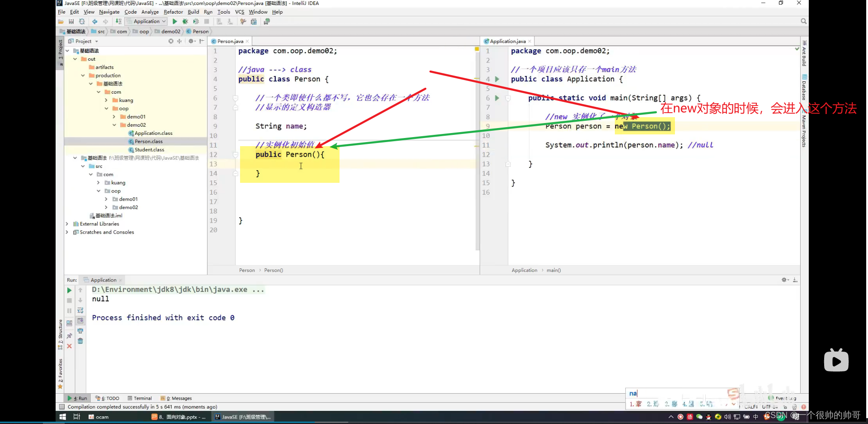Collapse demo02 under production oop

click(114, 125)
